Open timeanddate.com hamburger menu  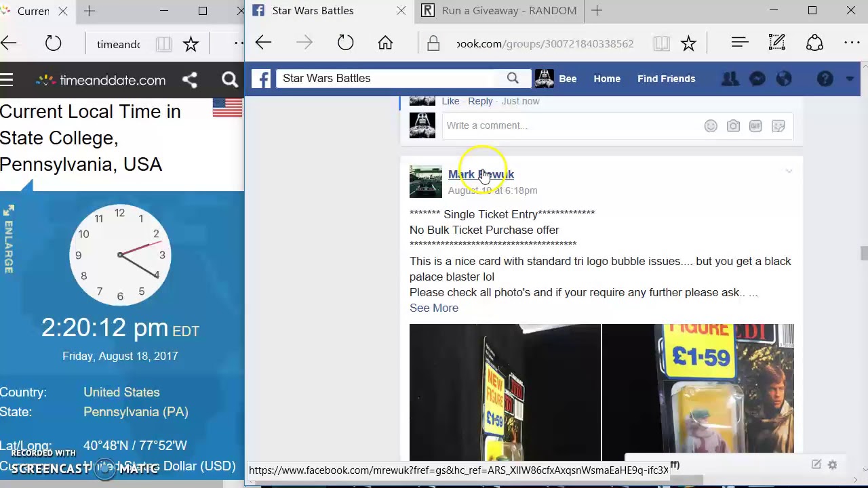[7, 80]
